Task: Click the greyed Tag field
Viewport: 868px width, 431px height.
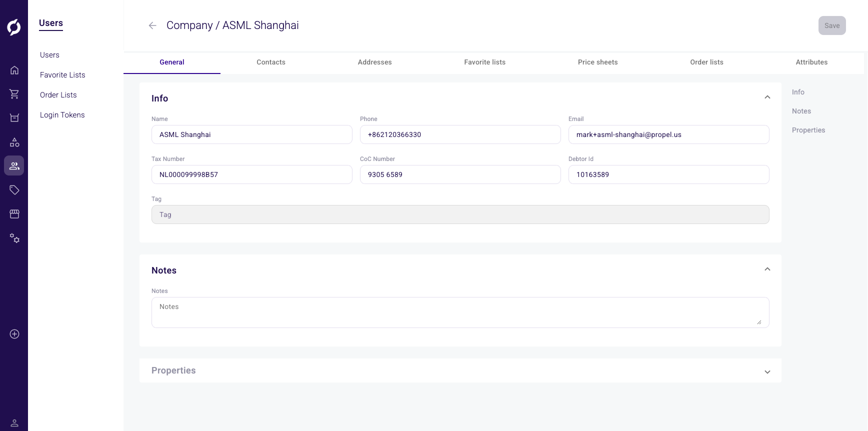Action: coord(460,214)
